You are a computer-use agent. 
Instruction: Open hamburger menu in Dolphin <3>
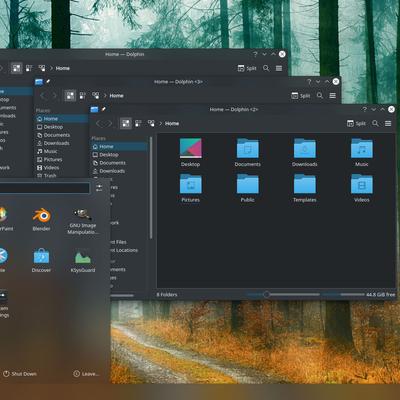[x=332, y=96]
